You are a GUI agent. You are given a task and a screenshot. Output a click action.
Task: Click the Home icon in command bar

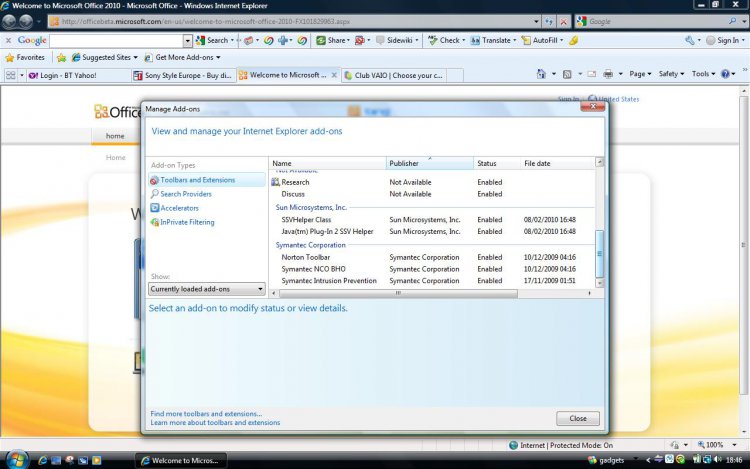pyautogui.click(x=541, y=74)
